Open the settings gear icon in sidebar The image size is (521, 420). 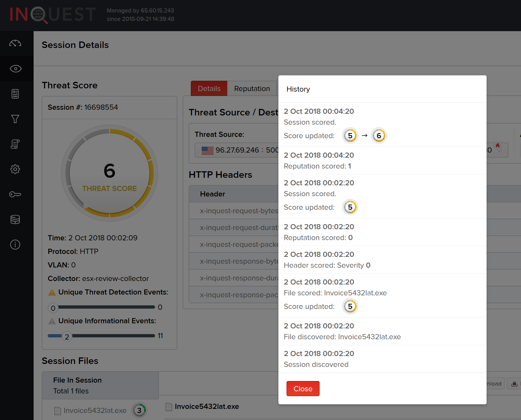(x=15, y=169)
